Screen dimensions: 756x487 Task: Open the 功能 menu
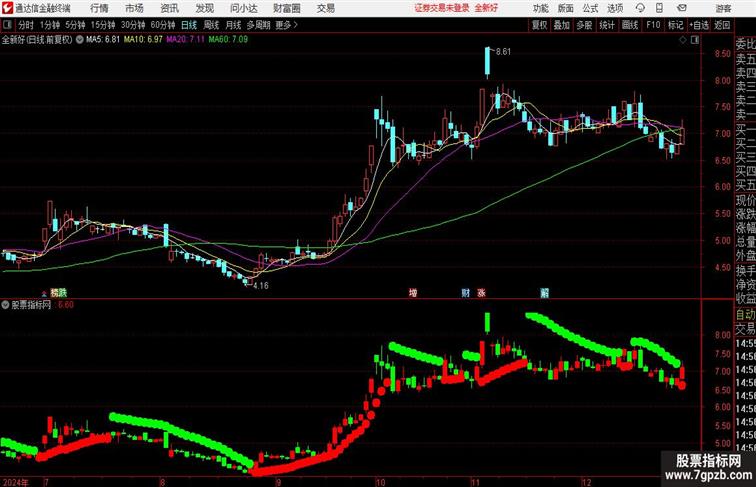(541, 8)
